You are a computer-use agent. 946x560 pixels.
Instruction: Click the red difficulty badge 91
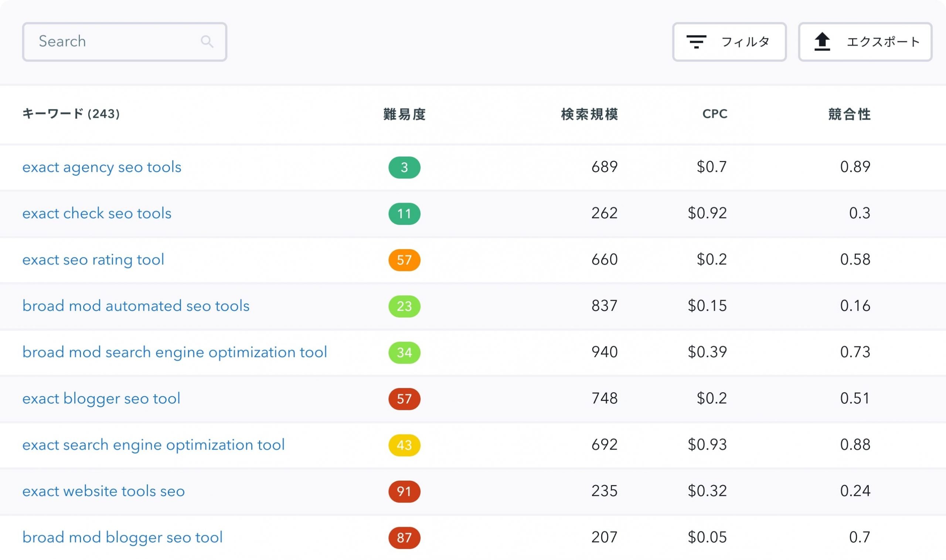405,491
